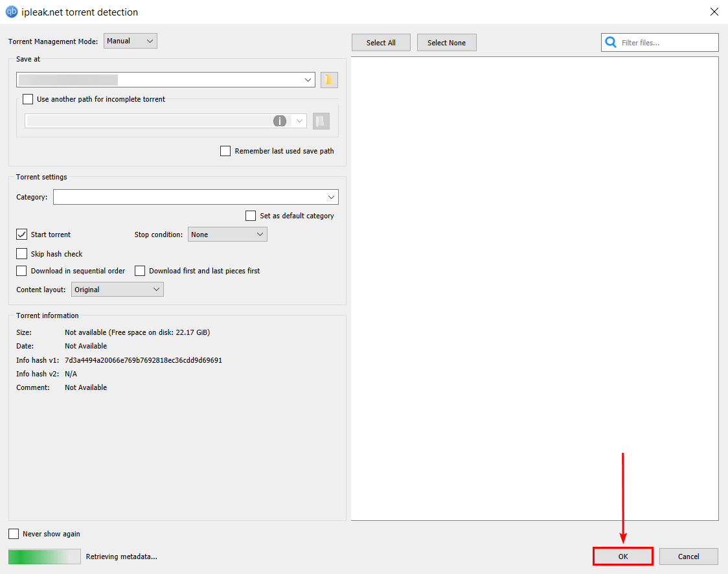Click the info icon in incomplete path field
Viewport: 728px width, 574px height.
tap(279, 121)
